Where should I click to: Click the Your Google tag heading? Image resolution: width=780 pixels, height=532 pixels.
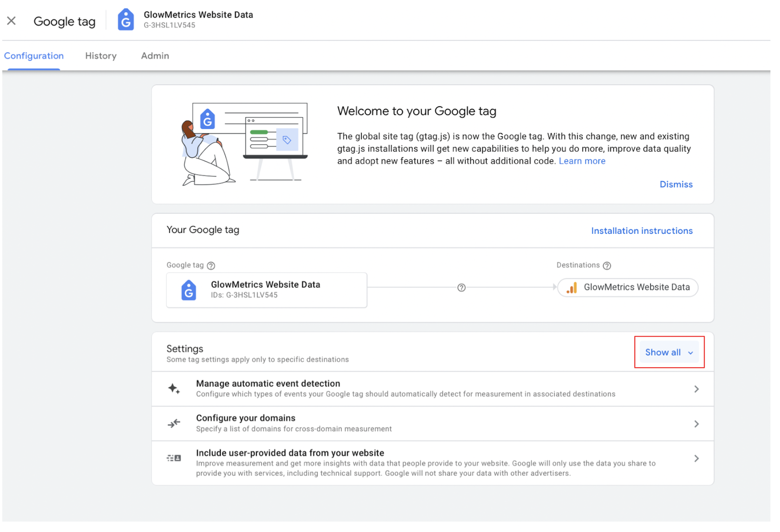[203, 230]
